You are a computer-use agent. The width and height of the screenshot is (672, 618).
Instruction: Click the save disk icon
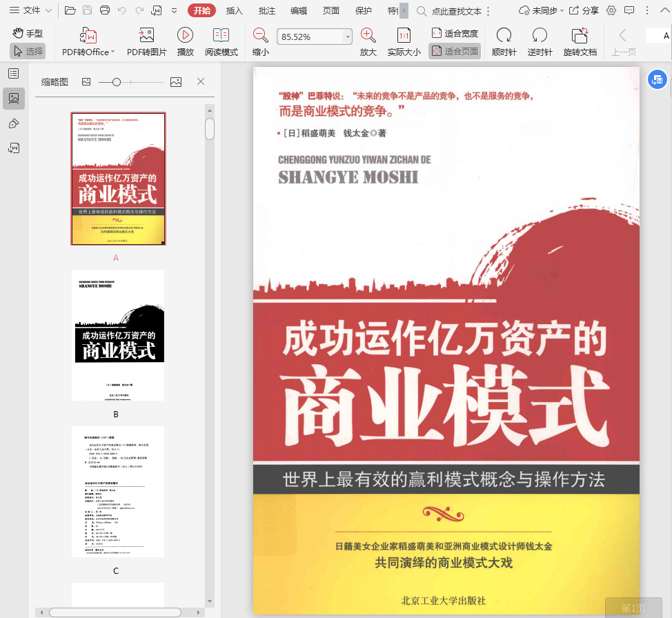pos(87,10)
